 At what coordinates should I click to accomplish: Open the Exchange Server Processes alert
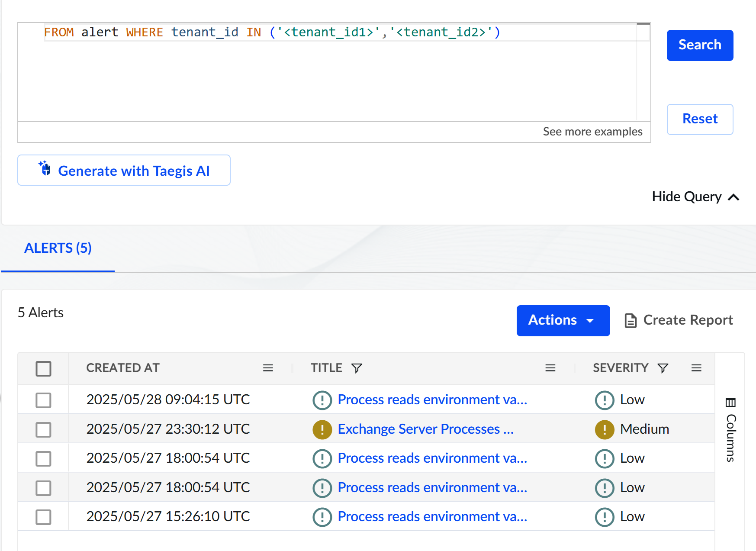click(425, 429)
